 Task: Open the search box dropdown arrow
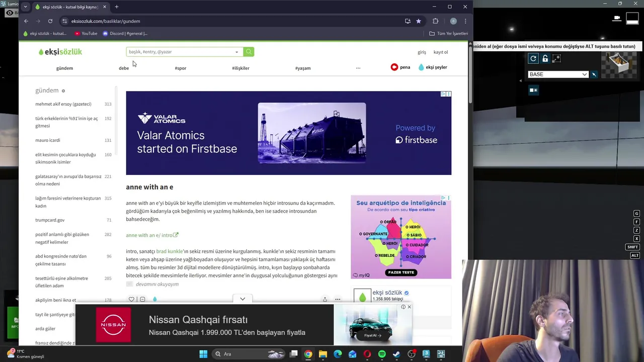pos(236,52)
